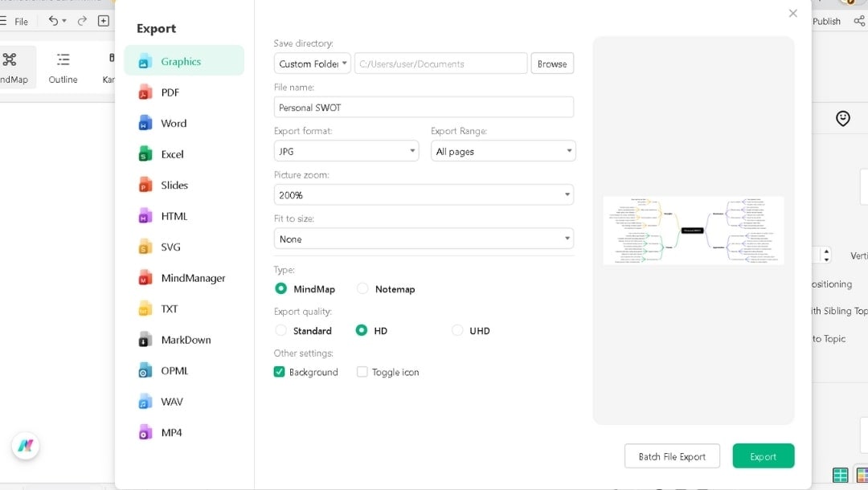
Task: Select the SVG export icon
Action: pos(145,247)
